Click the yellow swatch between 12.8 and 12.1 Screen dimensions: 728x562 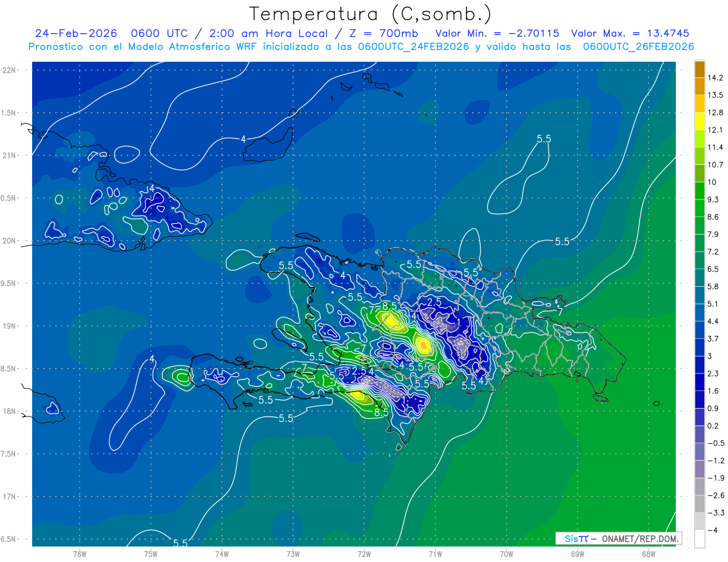point(699,121)
